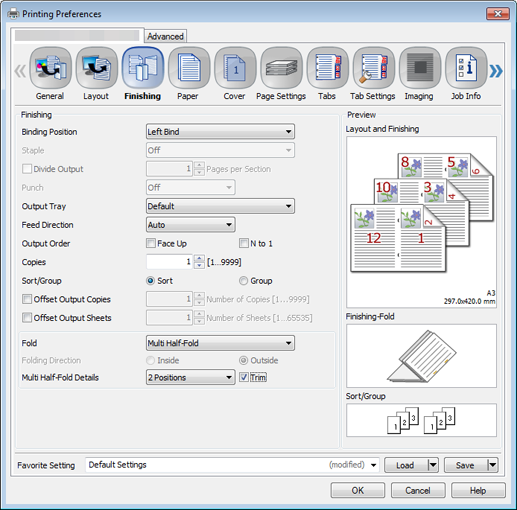Open the Job Info section
This screenshot has width=517, height=510.
[x=466, y=68]
